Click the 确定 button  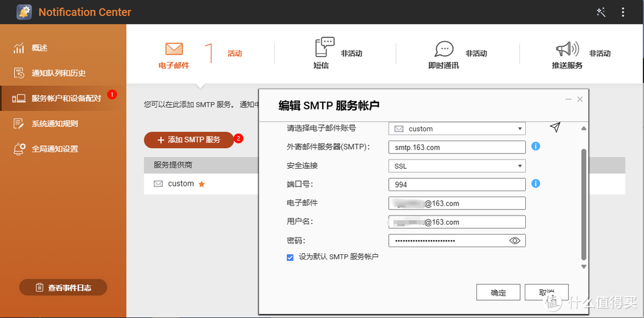pos(498,292)
